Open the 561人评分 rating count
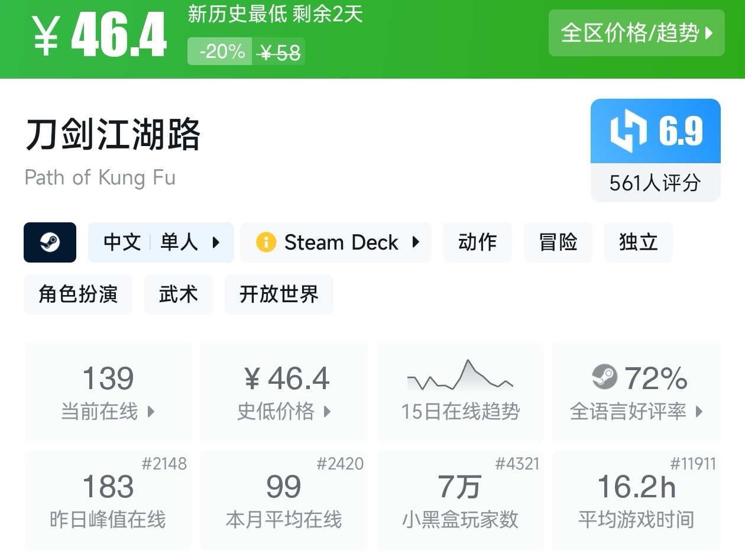Screen dimensions: 745x560 655,183
